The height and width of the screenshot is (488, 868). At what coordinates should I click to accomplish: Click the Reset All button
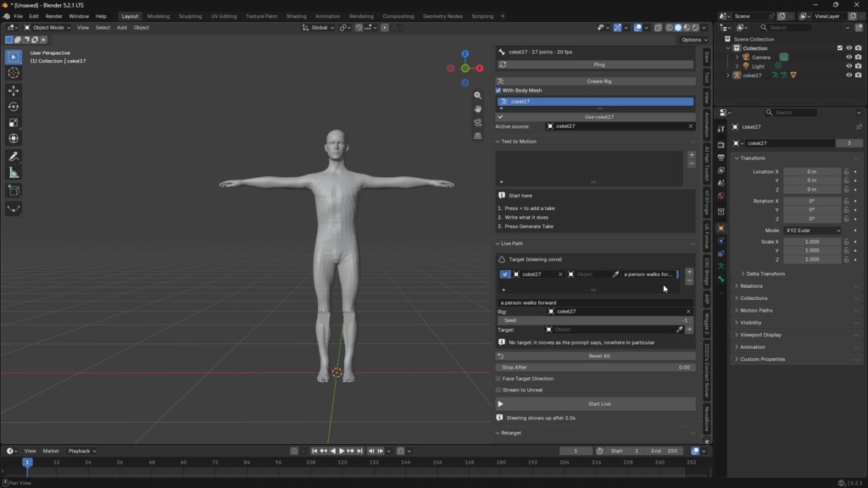[x=596, y=357]
